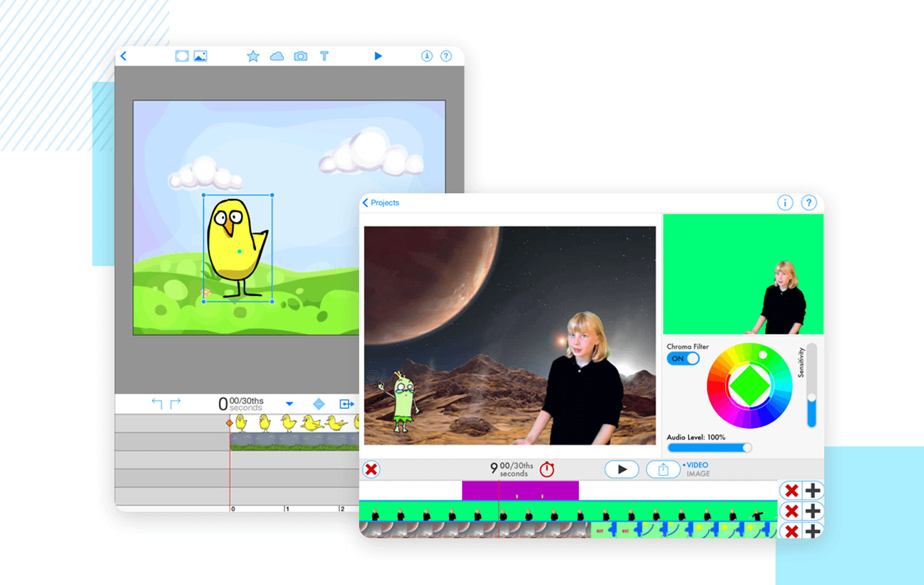Play the animation with top play triangle
The width and height of the screenshot is (924, 585).
click(x=378, y=56)
